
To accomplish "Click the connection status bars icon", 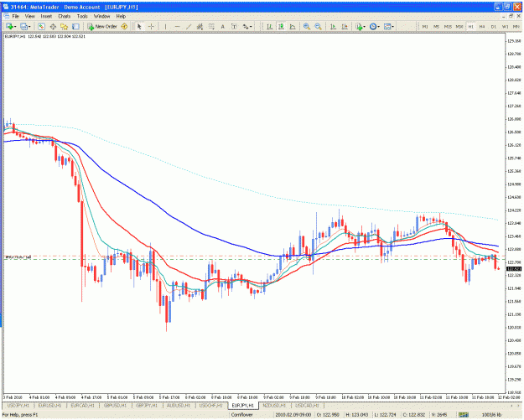I will 464,415.
